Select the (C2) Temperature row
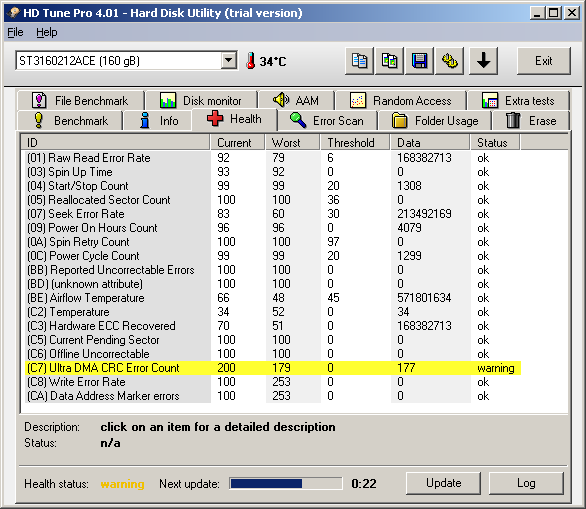The width and height of the screenshot is (586, 509). pyautogui.click(x=273, y=312)
